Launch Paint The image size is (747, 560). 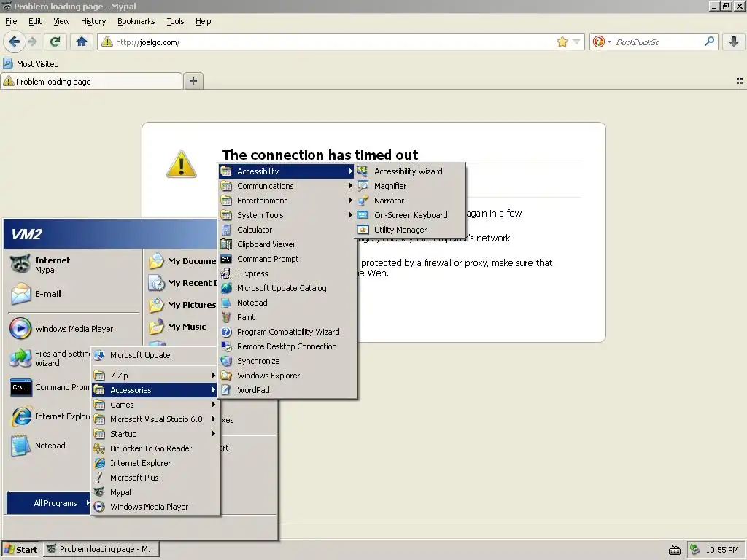287,317
